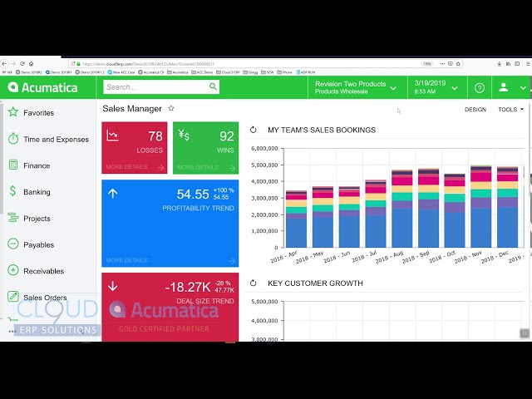Click the 54.55 profitability value
The image size is (532, 399).
(193, 194)
